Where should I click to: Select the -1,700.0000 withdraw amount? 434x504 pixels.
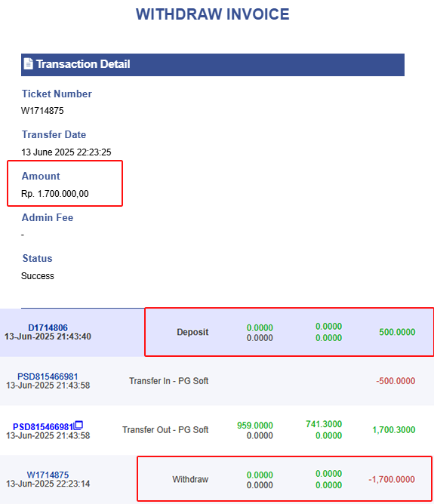tap(392, 479)
